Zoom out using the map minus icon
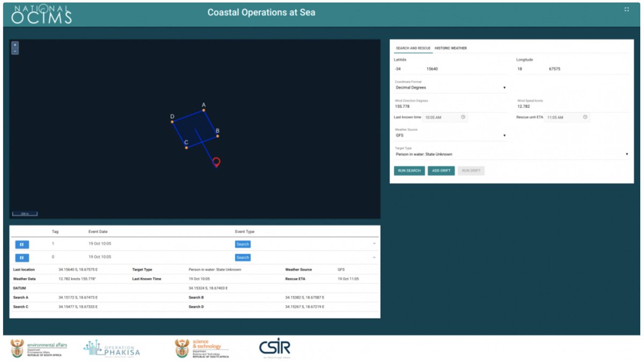Screen dimensions: 644x363 14,50
